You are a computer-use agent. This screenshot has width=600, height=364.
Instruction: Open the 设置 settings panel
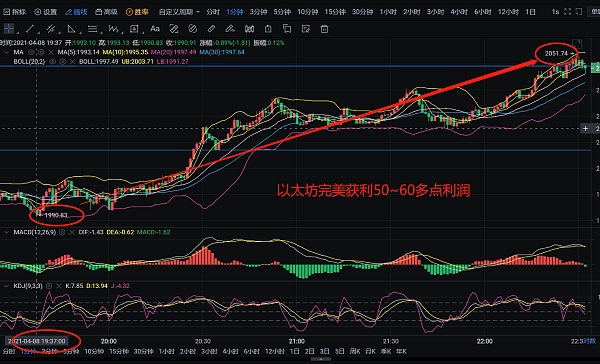click(46, 12)
